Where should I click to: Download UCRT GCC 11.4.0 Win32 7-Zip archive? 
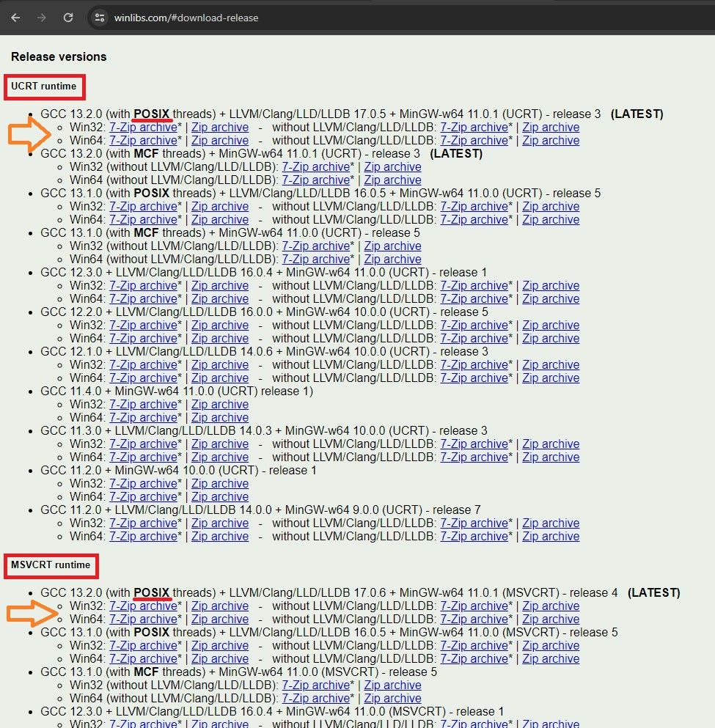144,404
